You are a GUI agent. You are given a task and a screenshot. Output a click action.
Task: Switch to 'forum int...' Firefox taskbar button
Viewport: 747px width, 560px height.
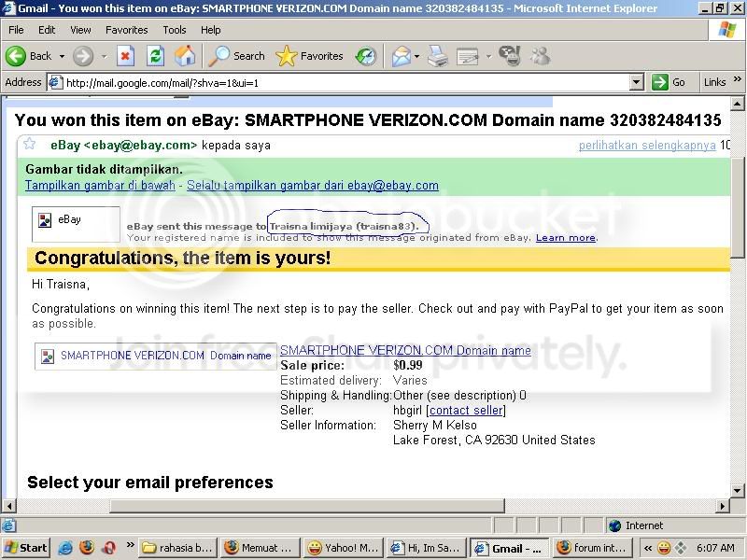click(x=592, y=548)
